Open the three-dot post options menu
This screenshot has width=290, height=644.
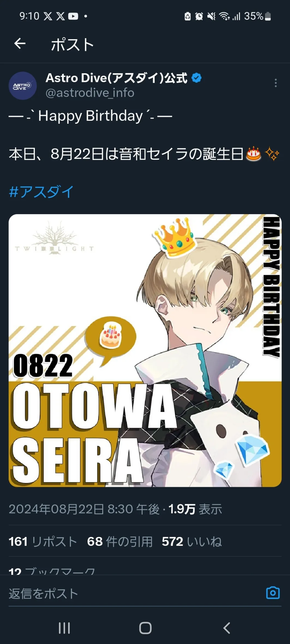[276, 83]
